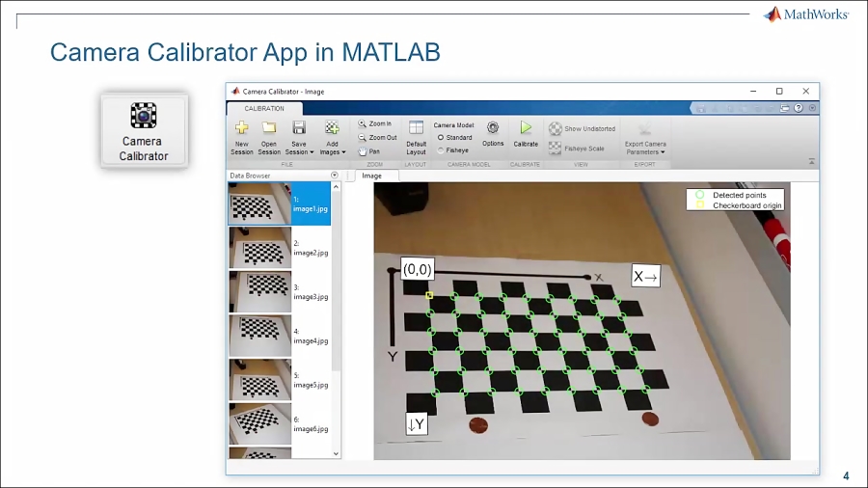Select image2.jpg thumbnail
This screenshot has width=868, height=488.
(x=260, y=247)
